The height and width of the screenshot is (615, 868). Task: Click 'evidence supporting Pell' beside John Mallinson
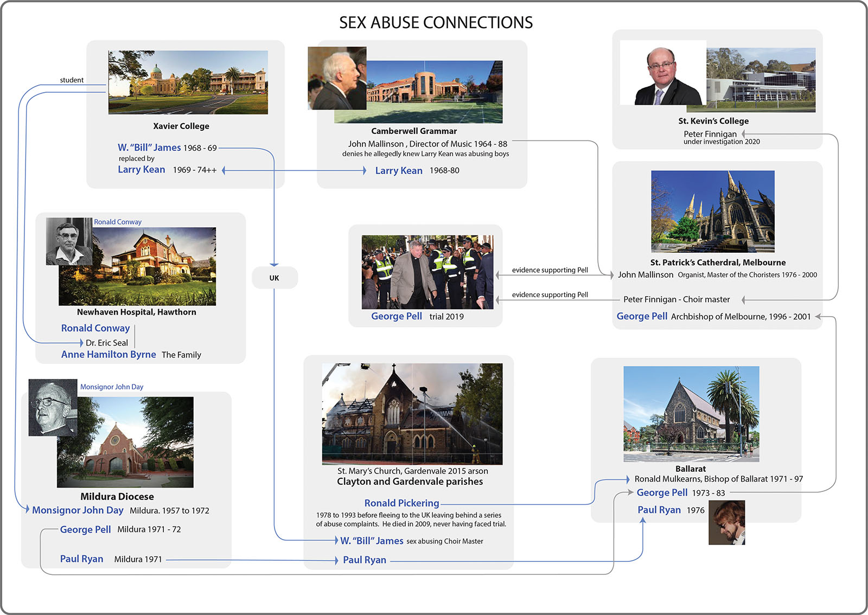pyautogui.click(x=550, y=270)
